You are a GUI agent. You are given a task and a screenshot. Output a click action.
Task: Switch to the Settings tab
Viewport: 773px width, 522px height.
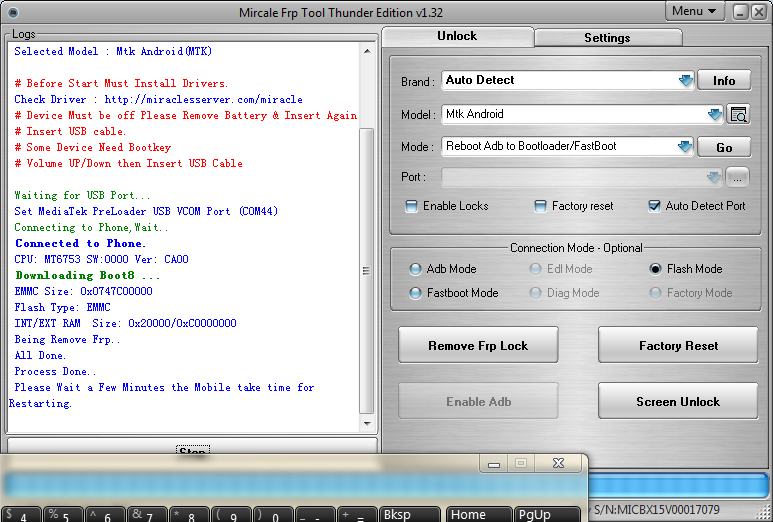(x=607, y=38)
